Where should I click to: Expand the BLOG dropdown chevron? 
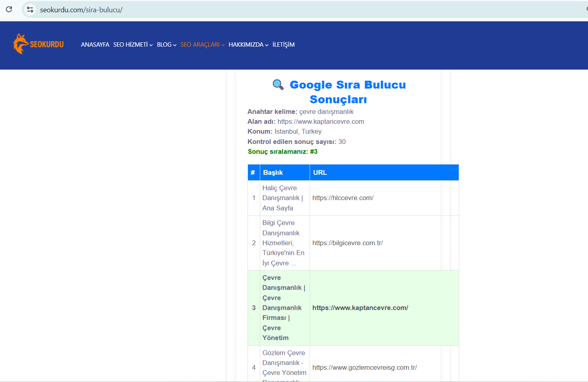pyautogui.click(x=175, y=45)
